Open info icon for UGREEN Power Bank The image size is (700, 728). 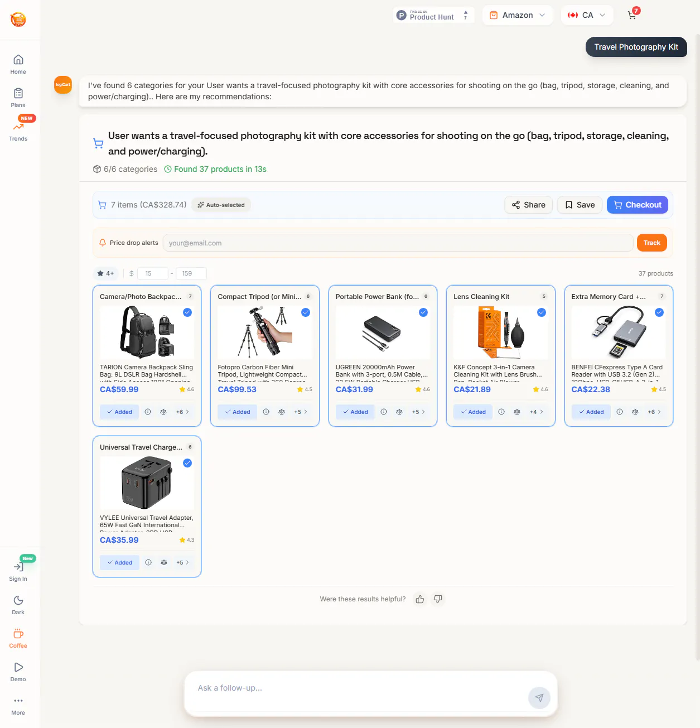(x=384, y=412)
